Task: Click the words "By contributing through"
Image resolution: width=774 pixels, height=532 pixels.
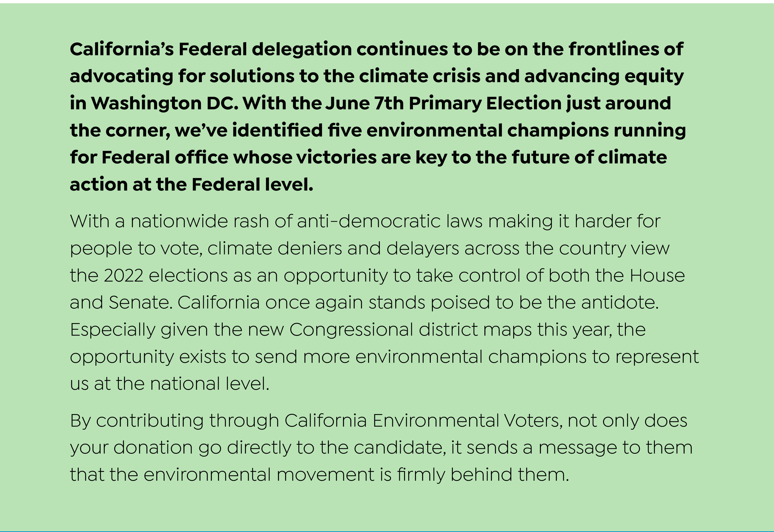Action: [174, 421]
